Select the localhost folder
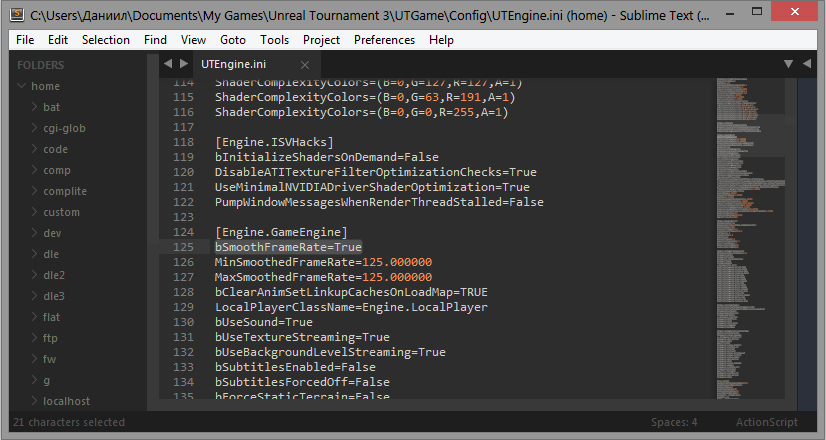The width and height of the screenshot is (826, 440). tap(66, 402)
